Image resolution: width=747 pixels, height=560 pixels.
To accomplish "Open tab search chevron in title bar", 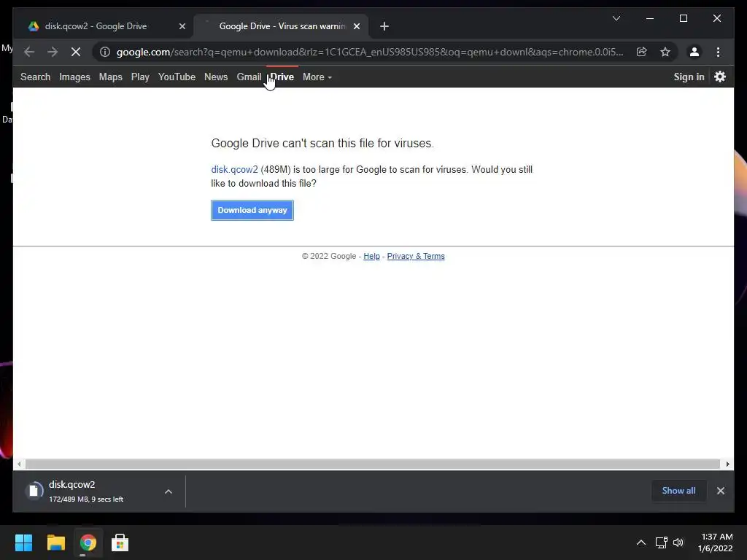I will [x=616, y=18].
